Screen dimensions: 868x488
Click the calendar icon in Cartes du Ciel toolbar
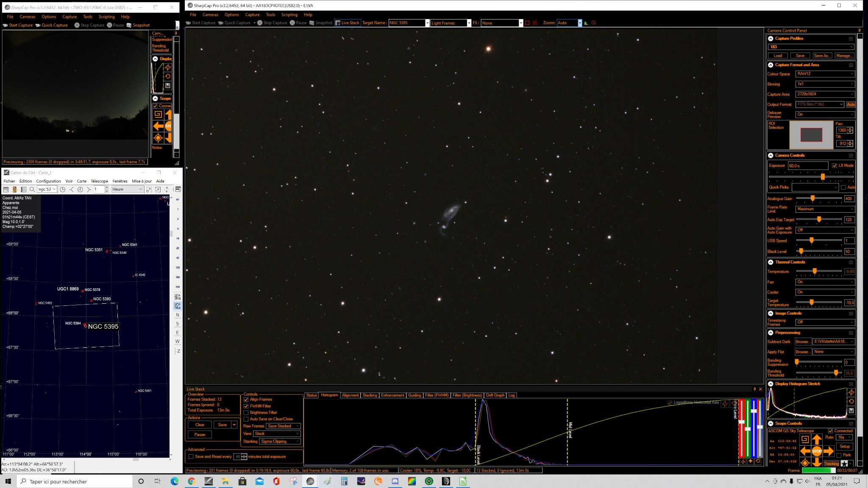point(6,189)
